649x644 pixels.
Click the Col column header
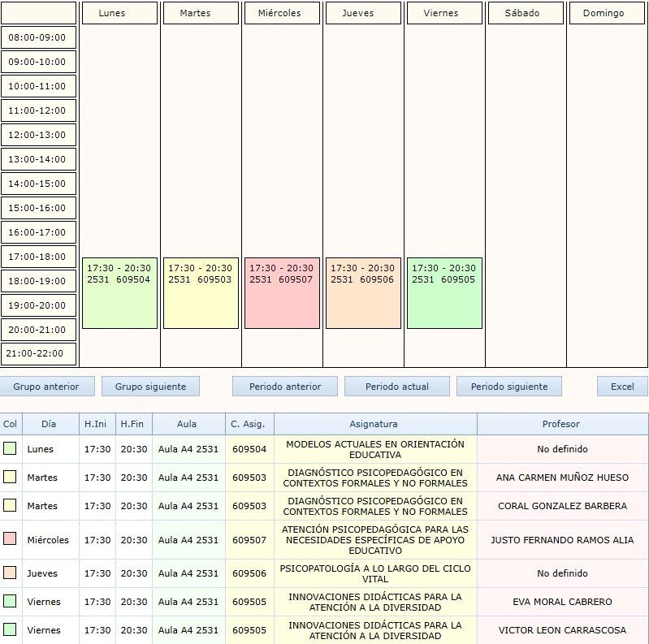[11, 424]
